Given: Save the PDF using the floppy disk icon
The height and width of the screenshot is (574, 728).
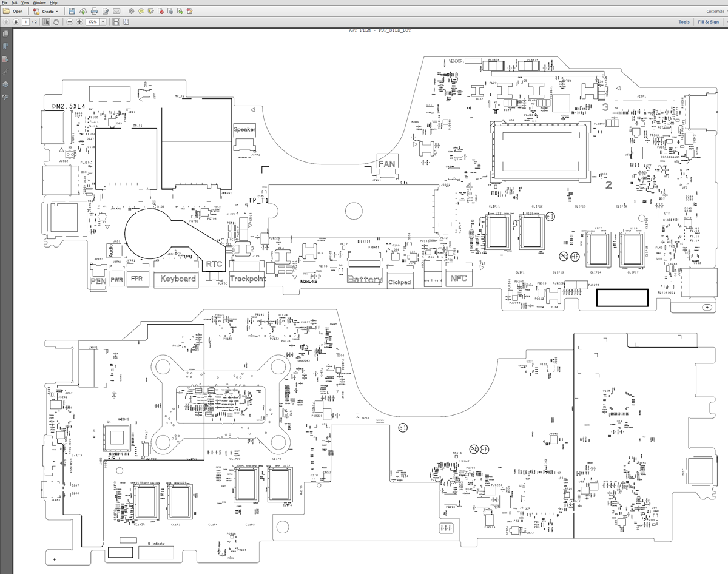Looking at the screenshot, I should [72, 12].
